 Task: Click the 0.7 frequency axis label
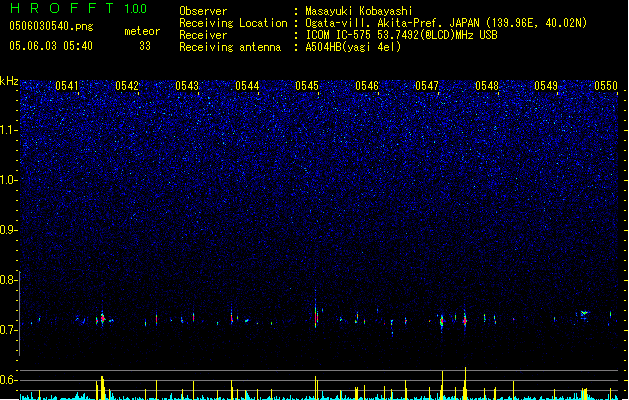point(8,330)
